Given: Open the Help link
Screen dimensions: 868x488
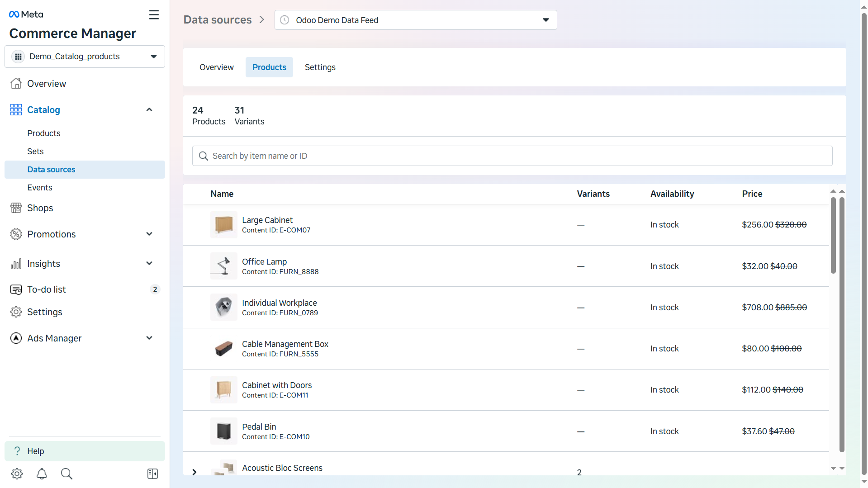Looking at the screenshot, I should click(x=85, y=451).
